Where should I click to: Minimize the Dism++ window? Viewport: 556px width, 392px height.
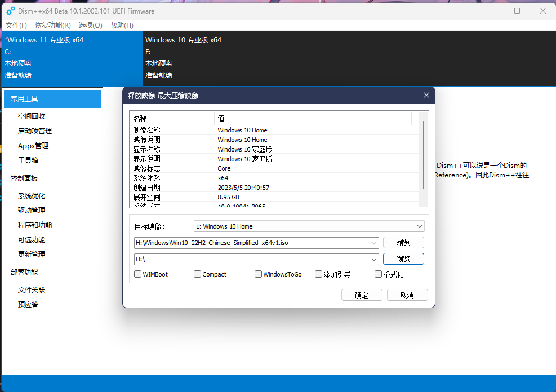click(x=491, y=11)
